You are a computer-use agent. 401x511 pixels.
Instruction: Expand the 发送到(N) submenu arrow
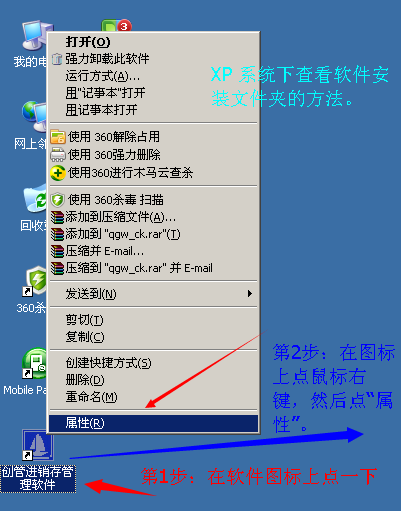pyautogui.click(x=250, y=294)
